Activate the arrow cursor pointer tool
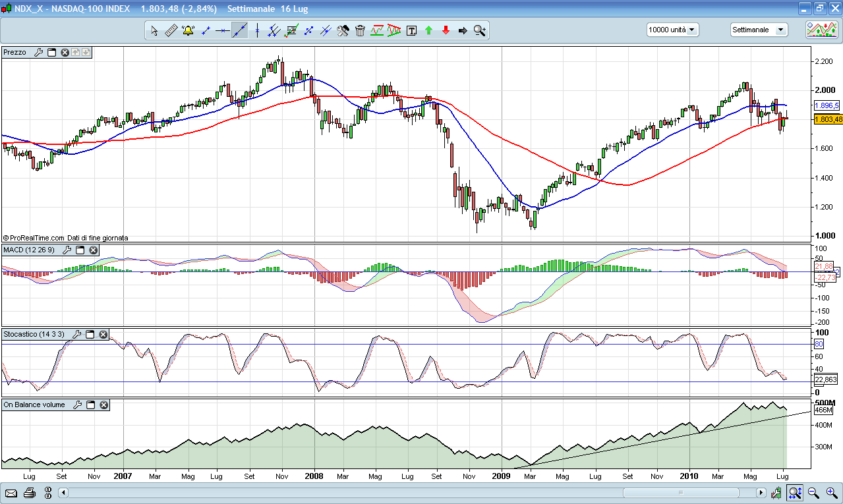Viewport: 843px width, 504px height. [154, 30]
